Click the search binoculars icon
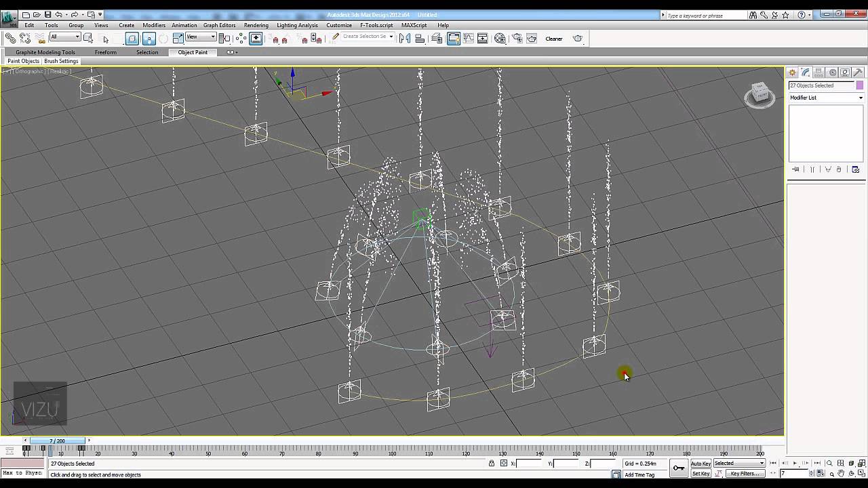 coord(753,15)
